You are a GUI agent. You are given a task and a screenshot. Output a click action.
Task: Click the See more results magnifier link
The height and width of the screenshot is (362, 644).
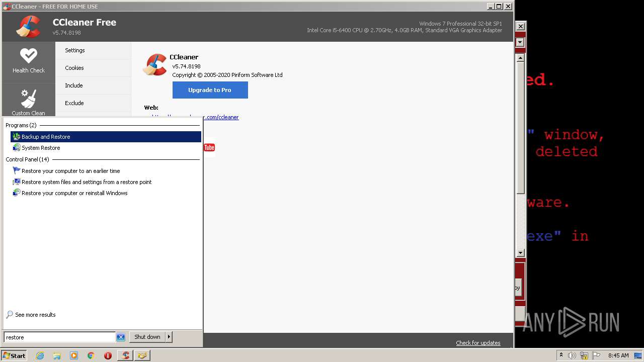pyautogui.click(x=31, y=315)
